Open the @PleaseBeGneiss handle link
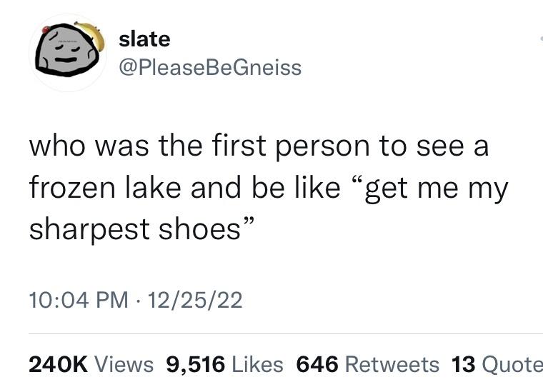Screen dimensions: 543x392 click(209, 68)
